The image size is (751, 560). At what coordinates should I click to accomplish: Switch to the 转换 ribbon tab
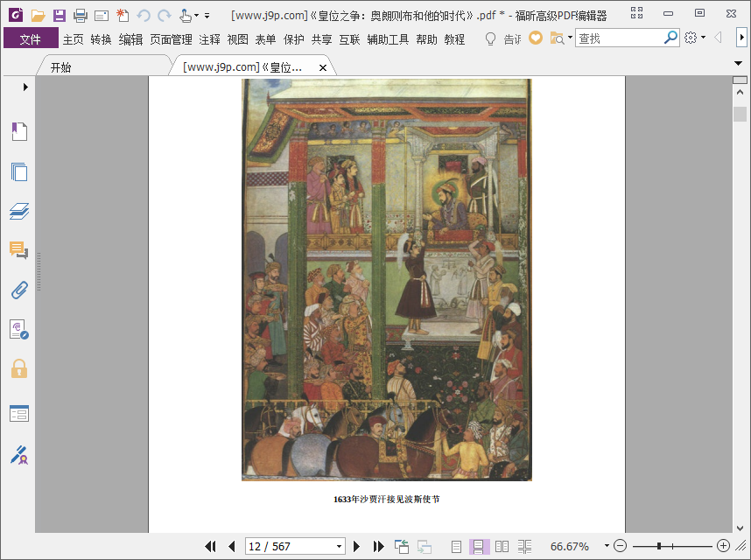pyautogui.click(x=101, y=39)
